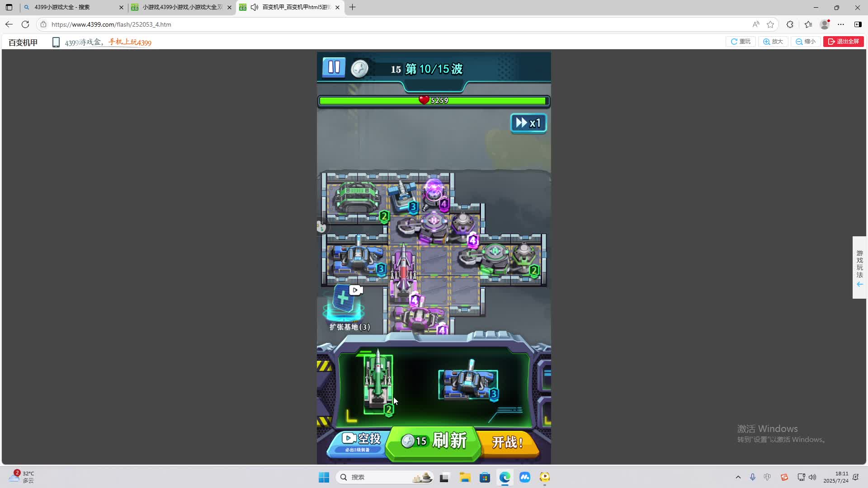Click the 重玩 replay button
Image resolution: width=868 pixels, height=488 pixels.
741,42
